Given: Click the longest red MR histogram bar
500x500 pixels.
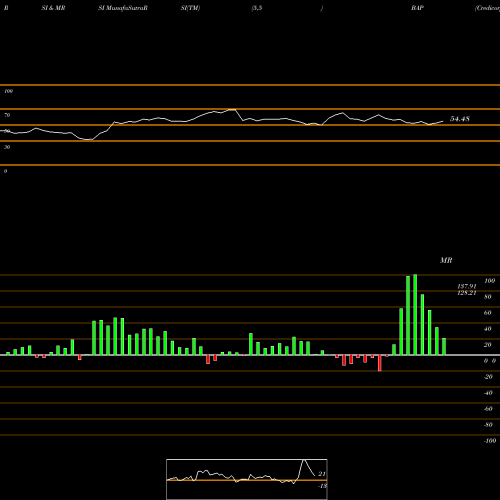Looking at the screenshot, I should pos(379,363).
